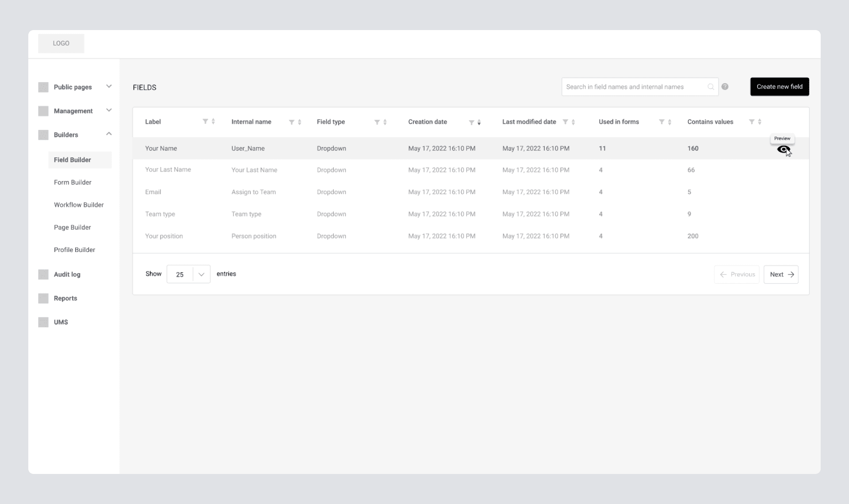849x504 pixels.
Task: Click the search help question icon
Action: [725, 87]
